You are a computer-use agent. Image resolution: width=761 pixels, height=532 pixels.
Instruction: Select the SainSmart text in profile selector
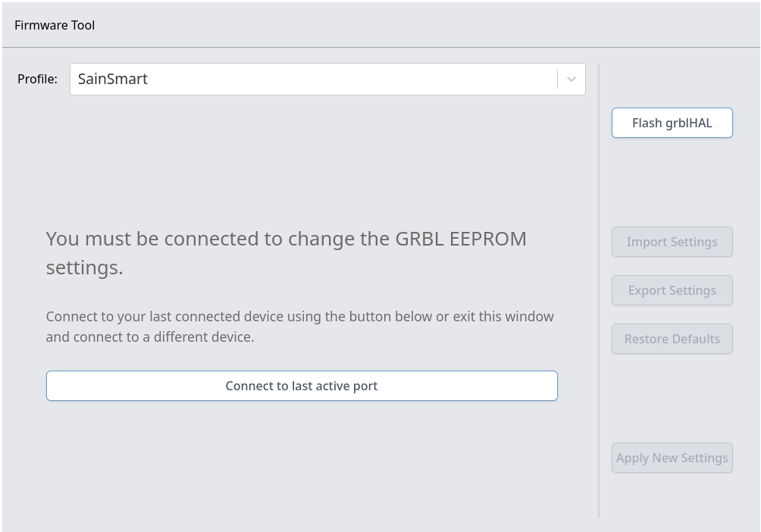pyautogui.click(x=113, y=79)
